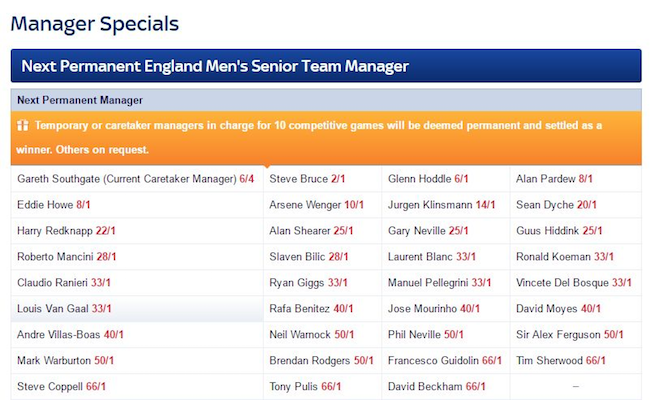Screen dimensions: 650x400
Task: Pick David Beckham at 66/1
Action: (x=446, y=386)
